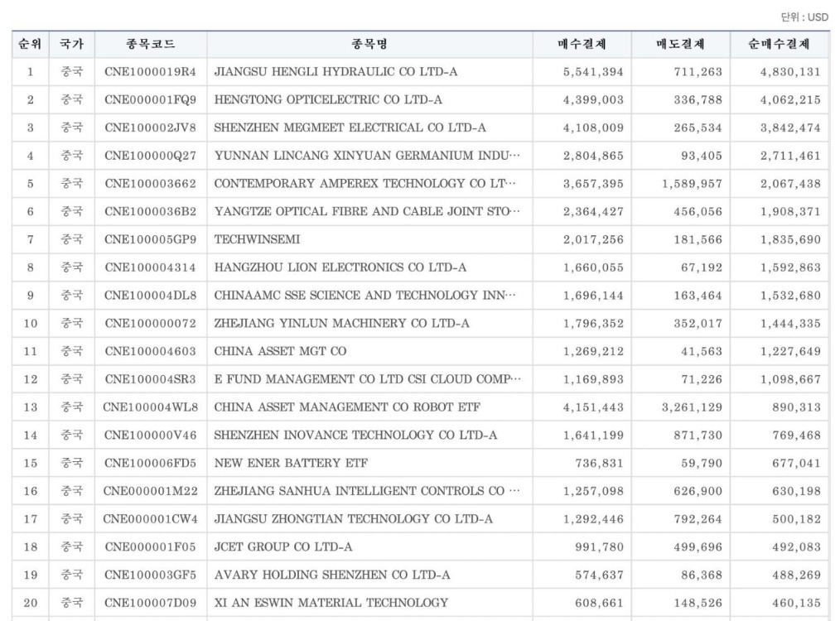This screenshot has width=840, height=621.
Task: Select YANGTZE OPTICAL FIBRE AND CABLE name
Action: [367, 211]
